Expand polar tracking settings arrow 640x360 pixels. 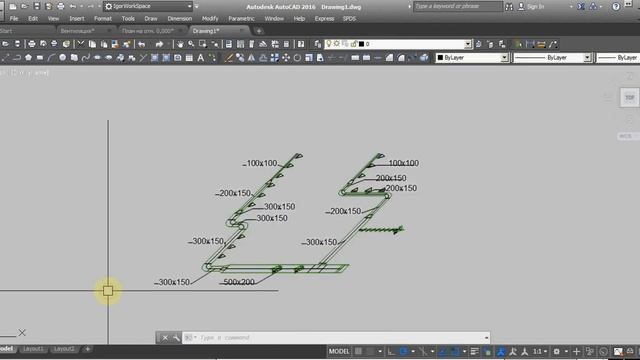(413, 351)
